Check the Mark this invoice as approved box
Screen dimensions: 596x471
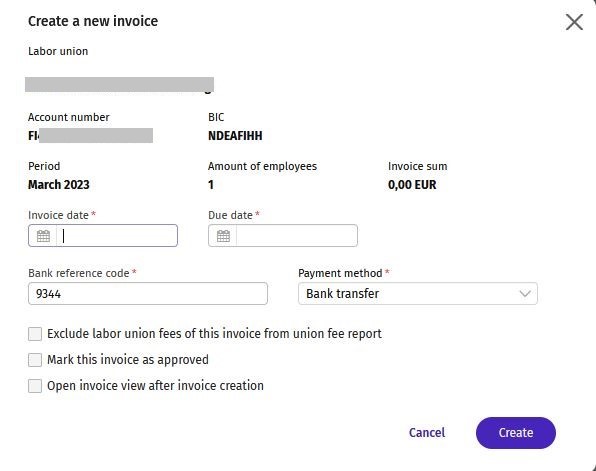(x=35, y=360)
